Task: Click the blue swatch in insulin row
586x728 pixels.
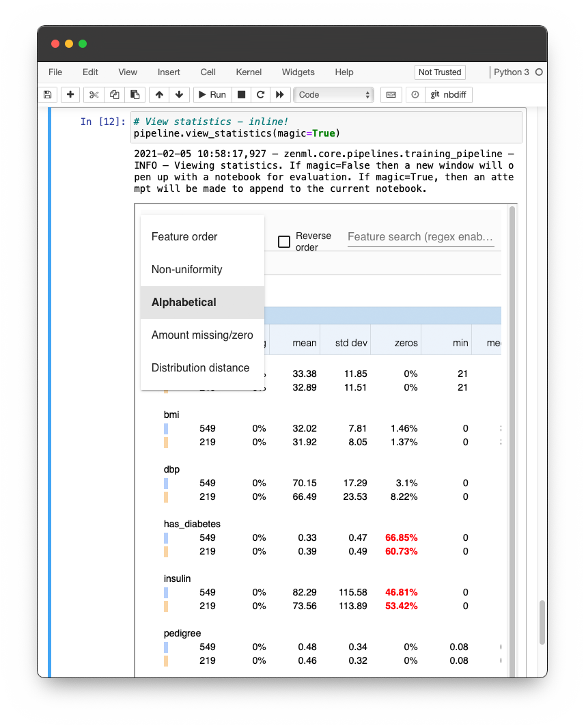Action: click(x=166, y=592)
